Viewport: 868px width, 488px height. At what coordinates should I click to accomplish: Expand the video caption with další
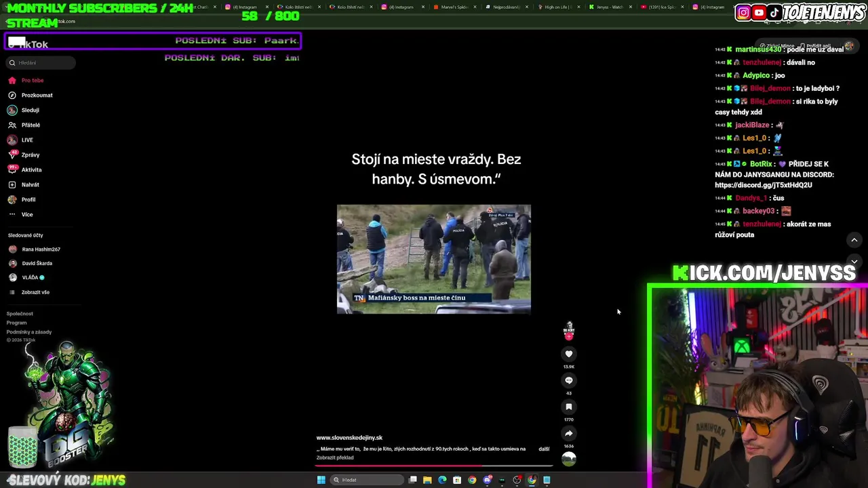click(x=544, y=449)
